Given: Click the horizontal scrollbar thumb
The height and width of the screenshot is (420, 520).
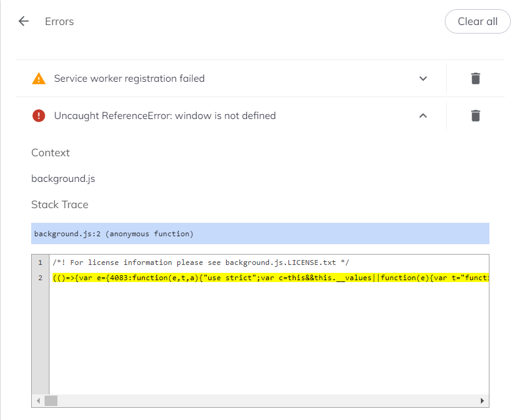Looking at the screenshot, I should click(51, 401).
